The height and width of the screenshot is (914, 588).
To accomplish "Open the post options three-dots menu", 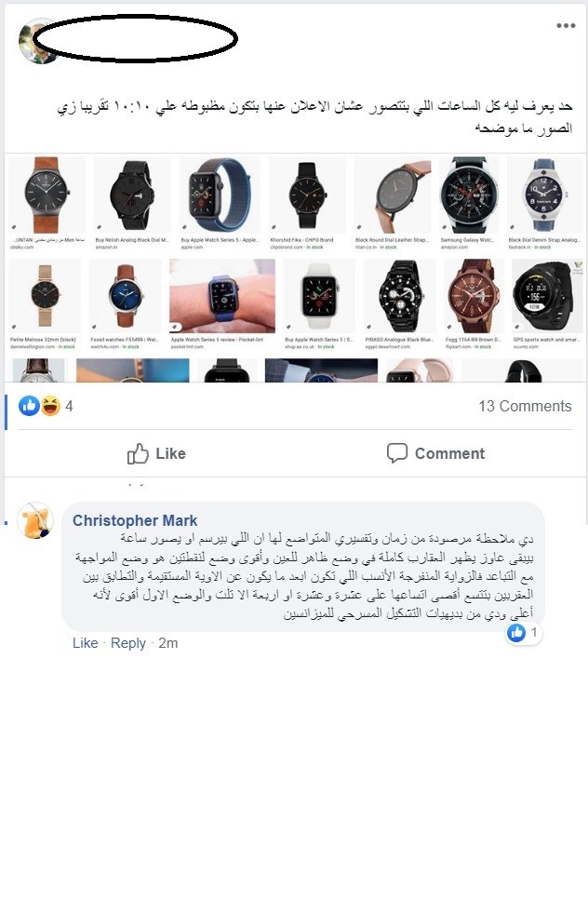I will point(566,26).
